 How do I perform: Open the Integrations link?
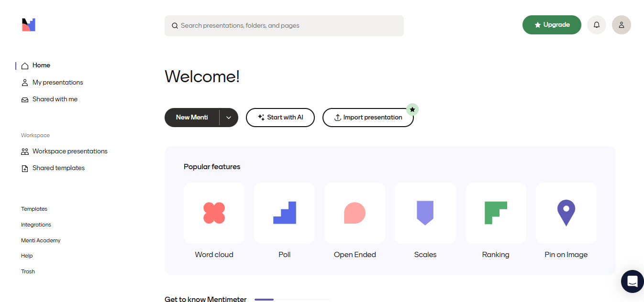[36, 225]
